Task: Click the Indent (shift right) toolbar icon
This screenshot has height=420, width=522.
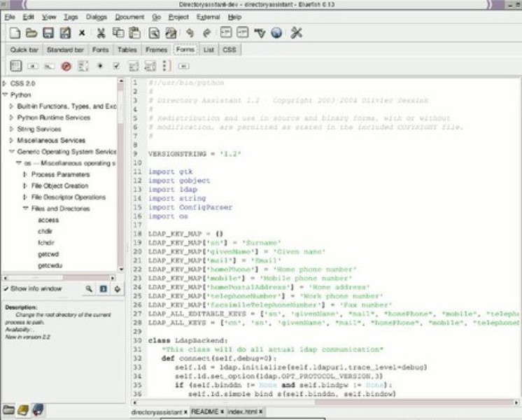Action: (x=242, y=32)
